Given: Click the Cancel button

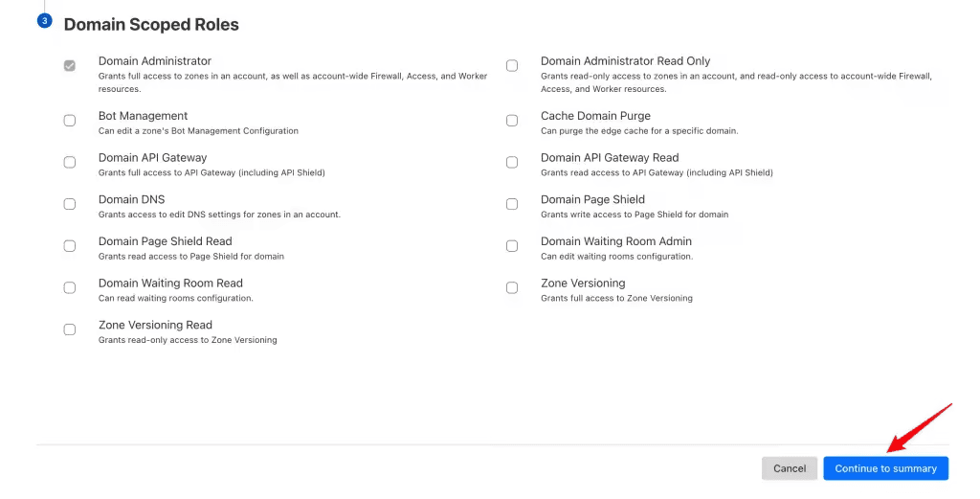Looking at the screenshot, I should tap(790, 468).
